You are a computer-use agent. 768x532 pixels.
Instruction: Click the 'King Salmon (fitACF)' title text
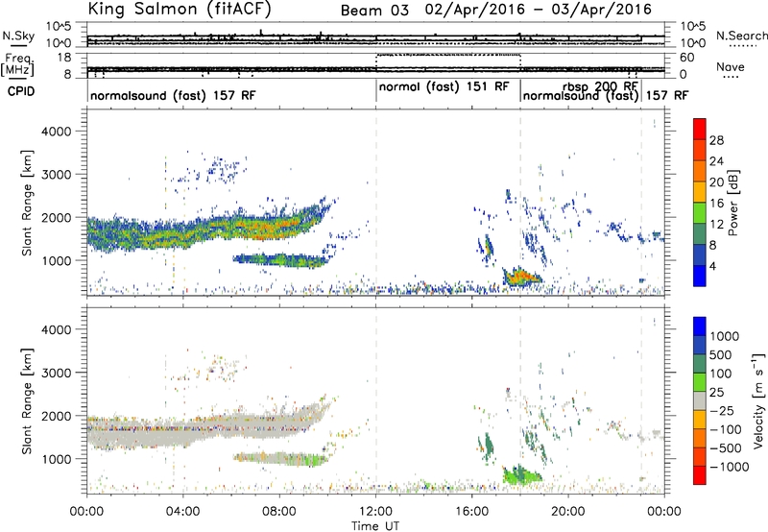(x=180, y=9)
